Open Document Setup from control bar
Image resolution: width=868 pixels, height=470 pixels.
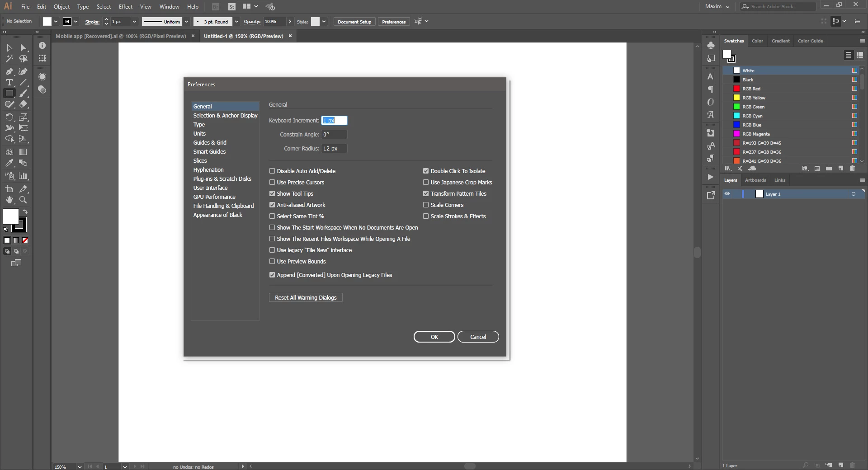click(354, 22)
